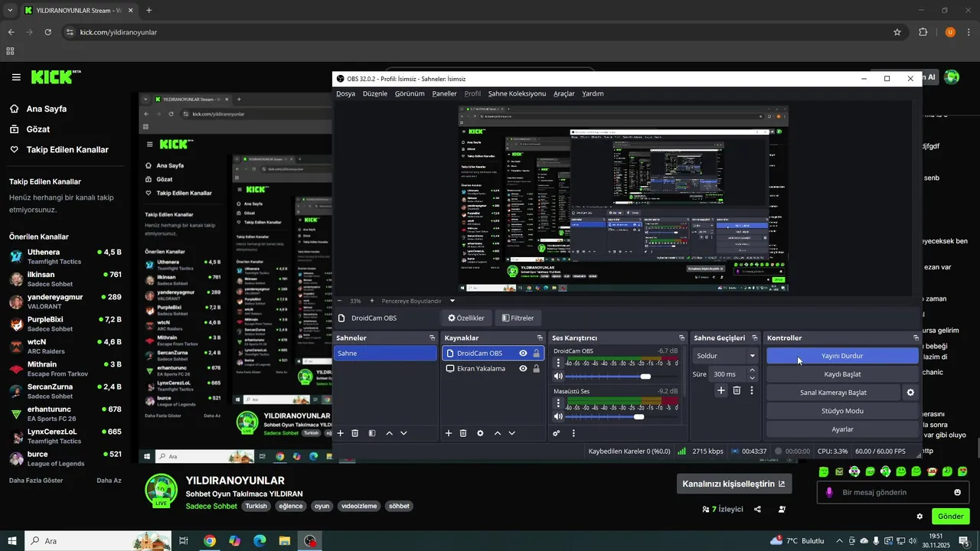The image size is (980, 551).
Task: Open audio mixer three-dot menu at bottom
Action: coord(573,433)
